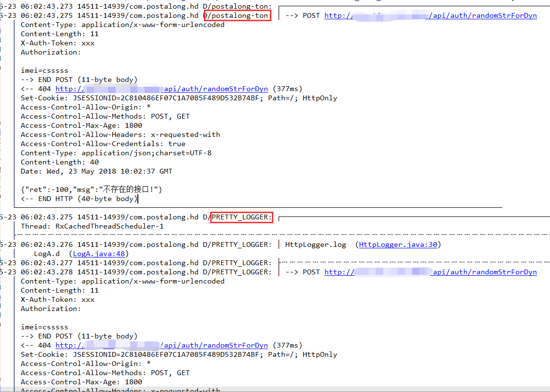Screen dimensions: 550x392
Task: Click the 'HttpLogger.log' text
Action: (315, 244)
